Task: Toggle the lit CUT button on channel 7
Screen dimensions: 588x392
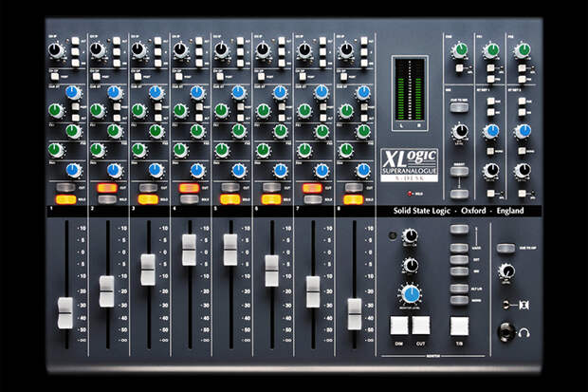Action: (x=312, y=187)
